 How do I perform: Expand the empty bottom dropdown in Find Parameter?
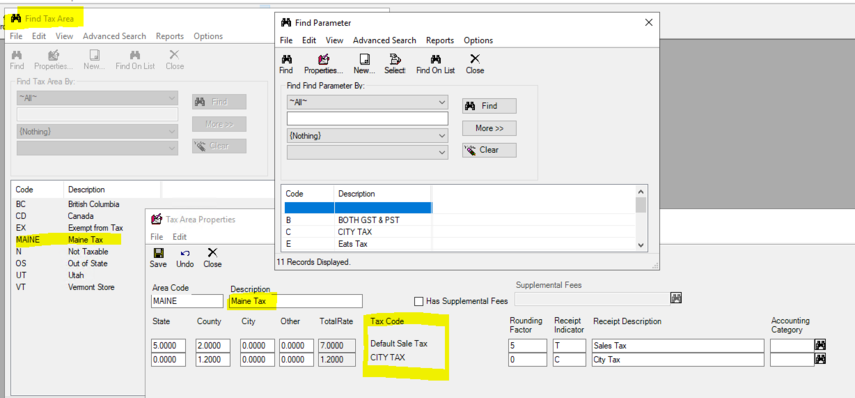point(442,153)
